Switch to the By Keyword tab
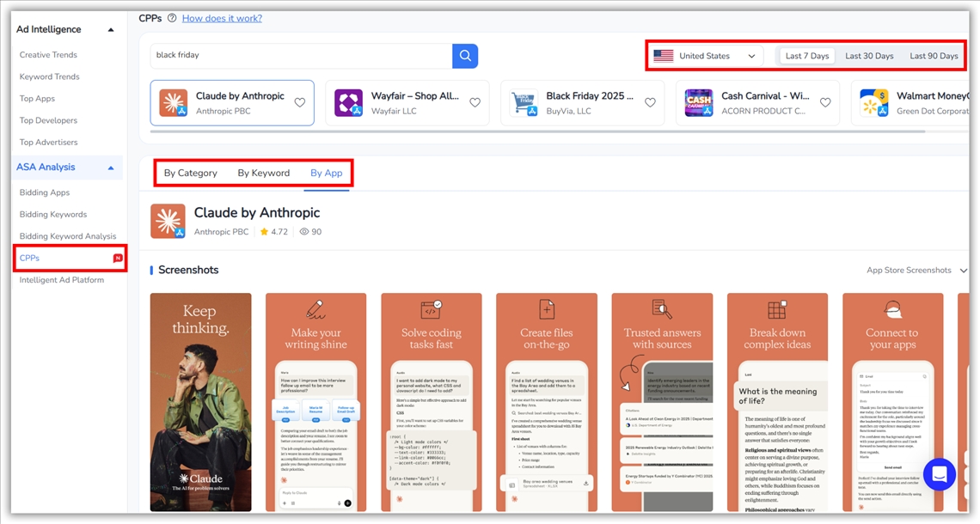The image size is (980, 524). pyautogui.click(x=263, y=173)
